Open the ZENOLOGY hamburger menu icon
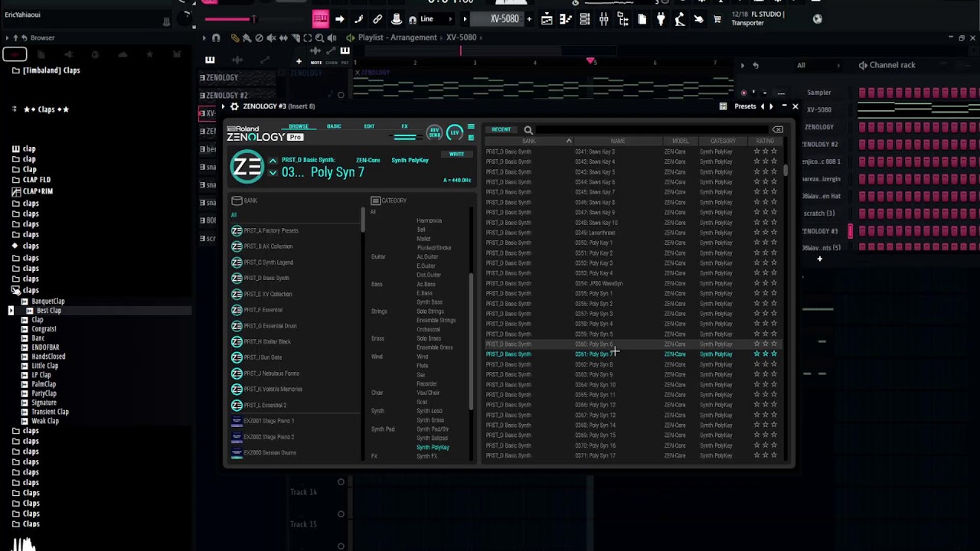980x551 pixels. tap(471, 127)
